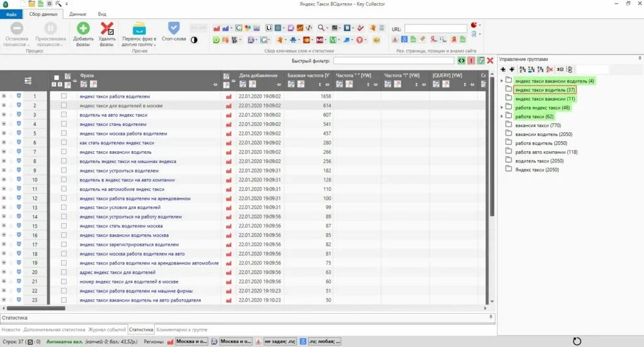
Task: Expand group работа яндекс такси (48)
Action: pos(502,107)
